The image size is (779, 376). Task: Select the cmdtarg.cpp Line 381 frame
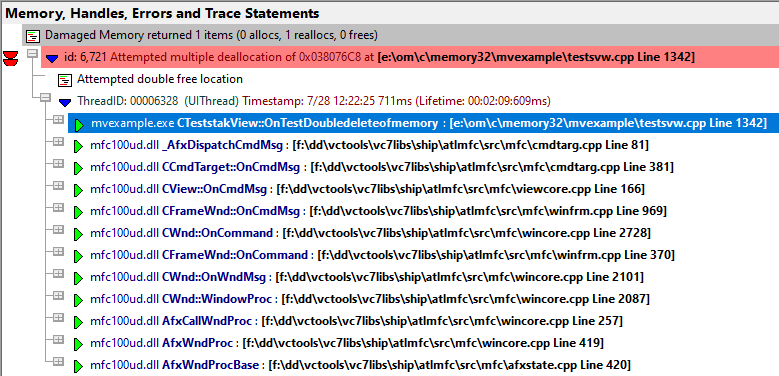click(x=382, y=167)
